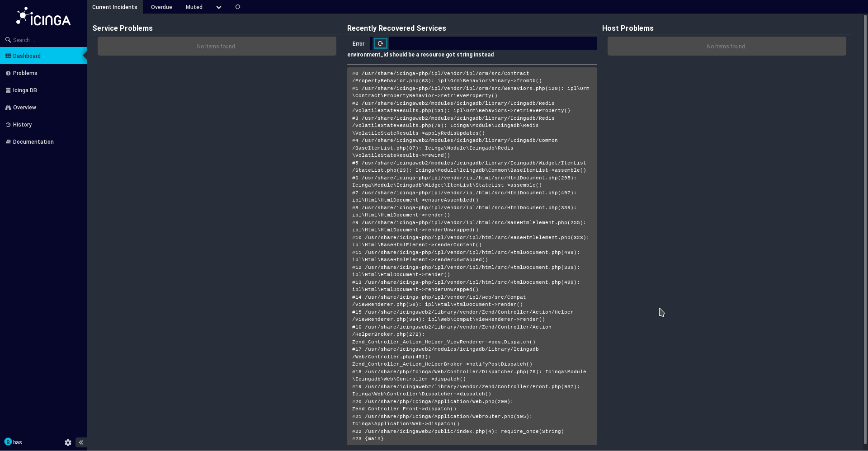Reload the Recently Recovered Services dashlet
The image size is (868, 451).
pos(380,43)
